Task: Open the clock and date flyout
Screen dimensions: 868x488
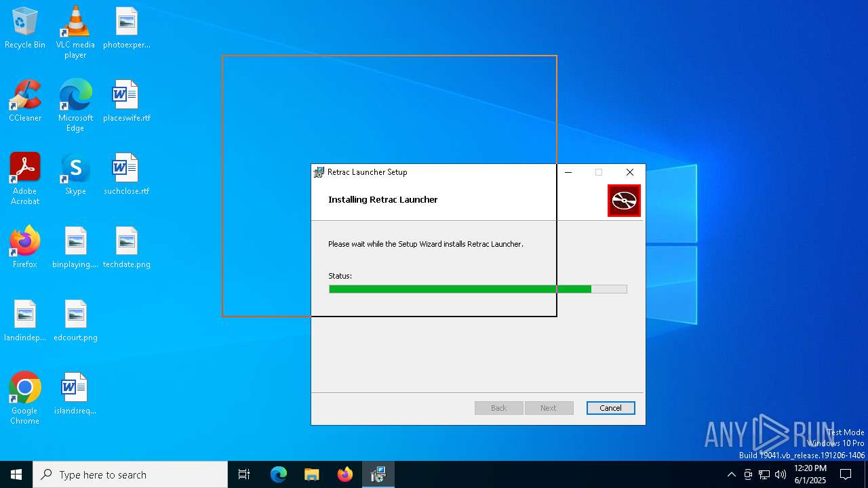Action: pyautogui.click(x=810, y=474)
